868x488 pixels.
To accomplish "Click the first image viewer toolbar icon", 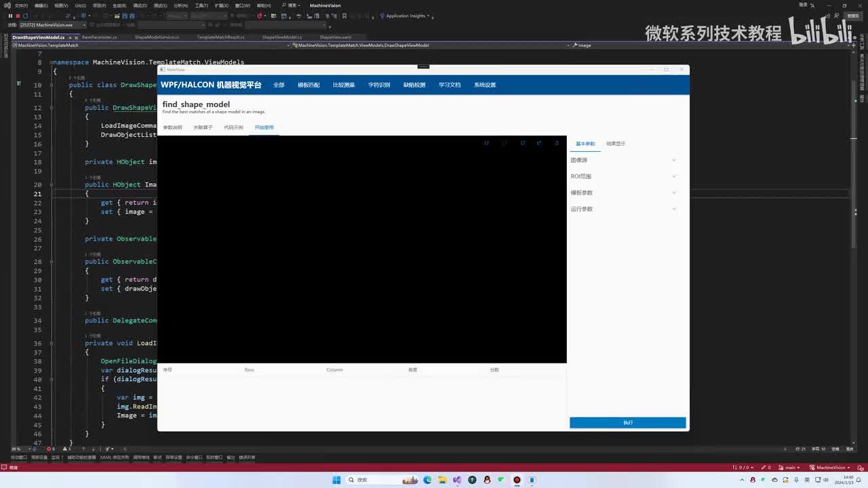I will point(486,143).
